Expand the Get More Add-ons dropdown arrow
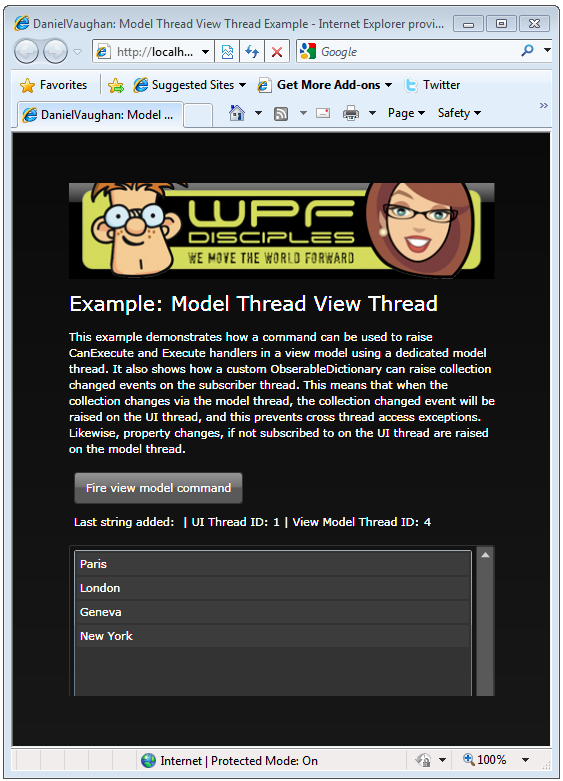The height and width of the screenshot is (781, 563). point(388,85)
